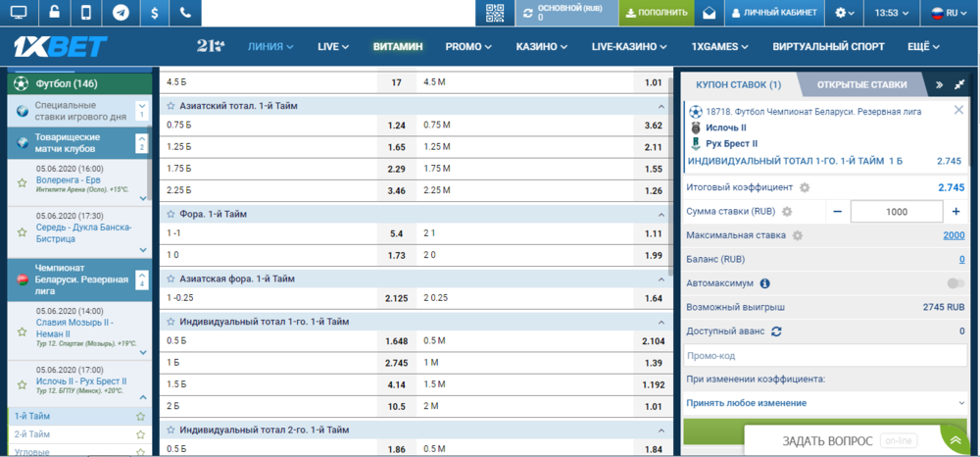Open ВИТАМИН menu item
Viewport: 980px width, 457px height.
click(x=398, y=46)
